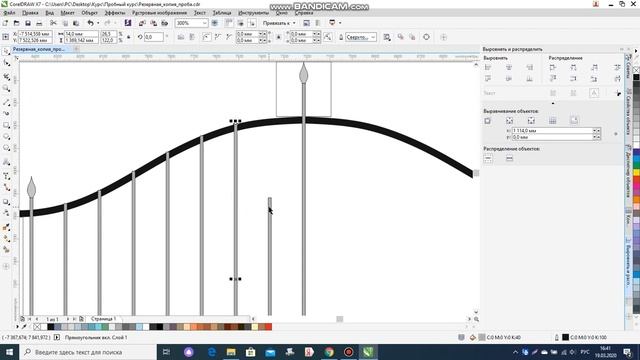Click the Save icon in standard toolbar
This screenshot has width=640, height=360.
tap(28, 23)
